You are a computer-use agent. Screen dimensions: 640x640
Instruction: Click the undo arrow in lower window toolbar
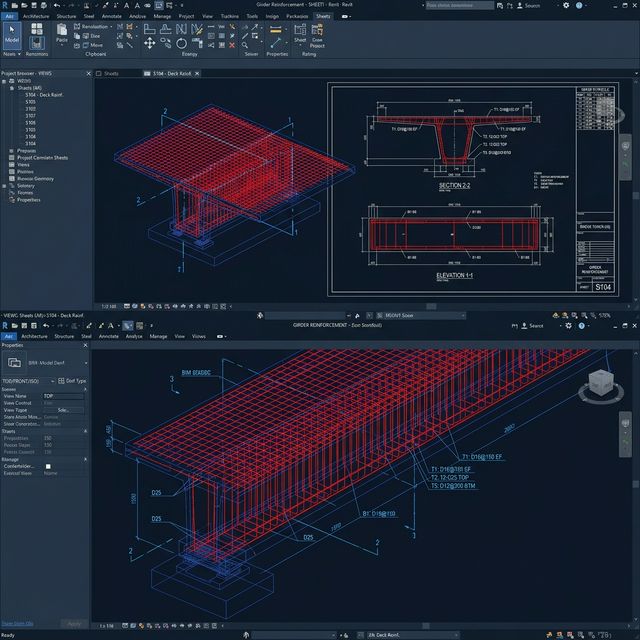(x=46, y=326)
